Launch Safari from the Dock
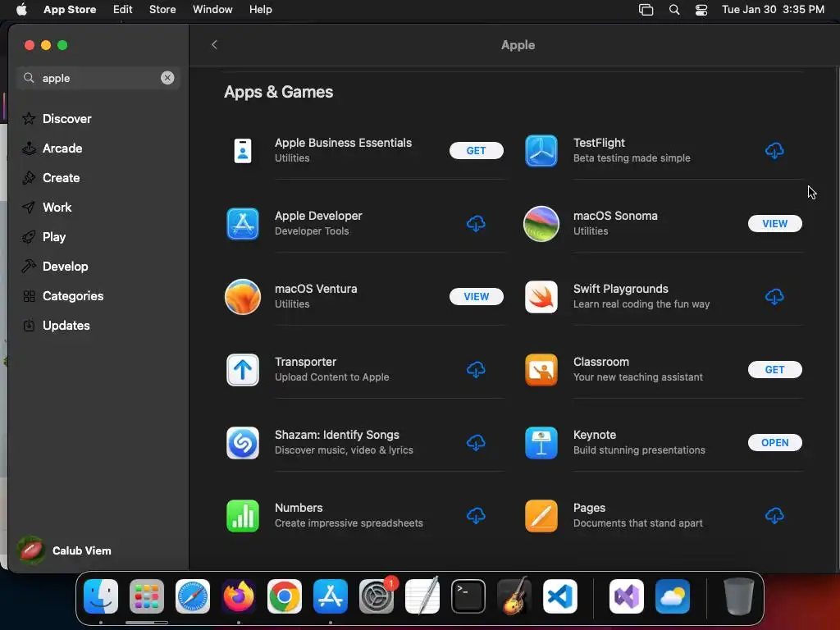The width and height of the screenshot is (840, 630). [x=192, y=596]
